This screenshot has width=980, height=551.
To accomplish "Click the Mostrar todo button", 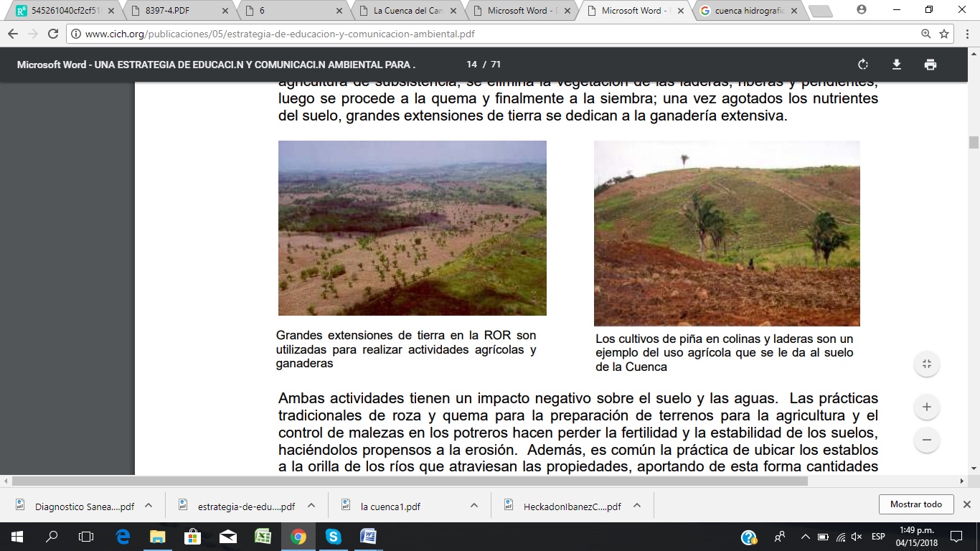I will [915, 504].
